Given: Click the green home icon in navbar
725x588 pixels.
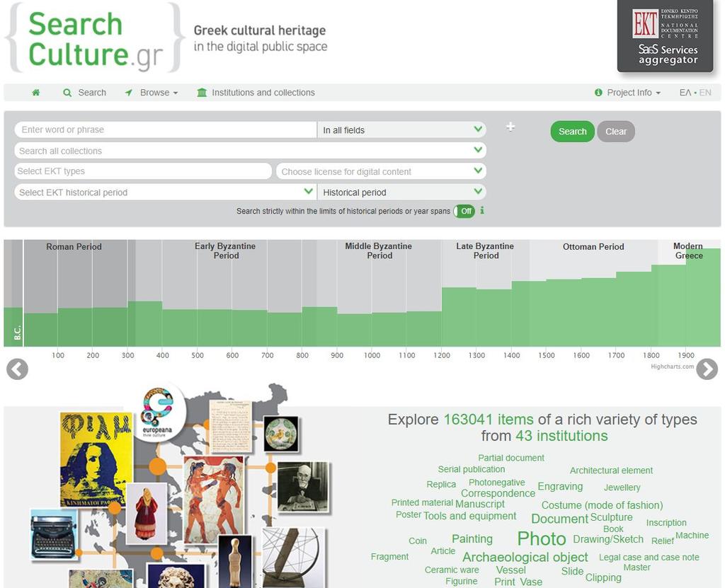Looking at the screenshot, I should pyautogui.click(x=35, y=93).
